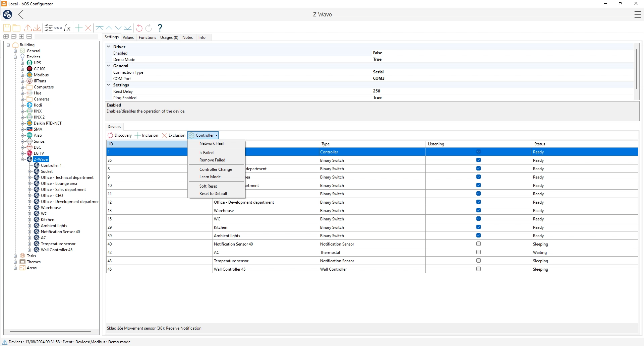Open the sliders settings toolbar icon
Viewport: 644px width, 346px height.
click(x=49, y=28)
